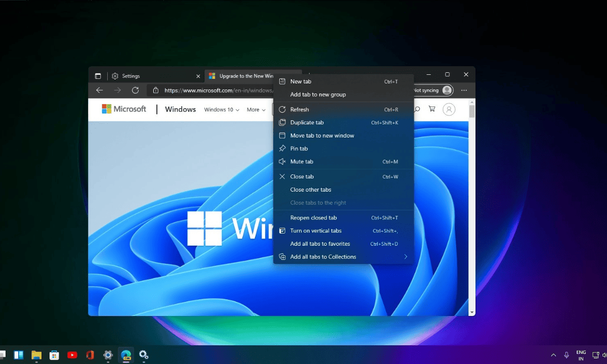Screen dimensions: 607x364
Task: Click the lock icon in the address bar
Action: pos(155,90)
